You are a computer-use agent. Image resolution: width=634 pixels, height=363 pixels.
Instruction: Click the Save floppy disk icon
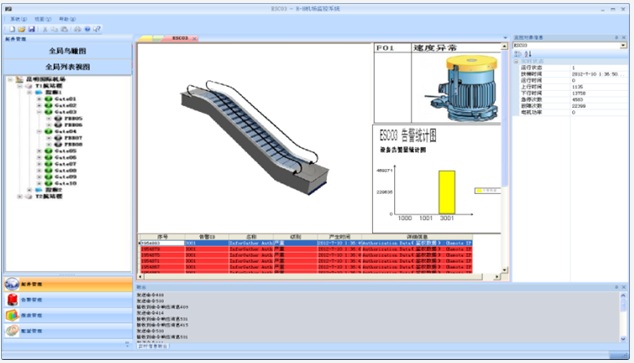32,29
